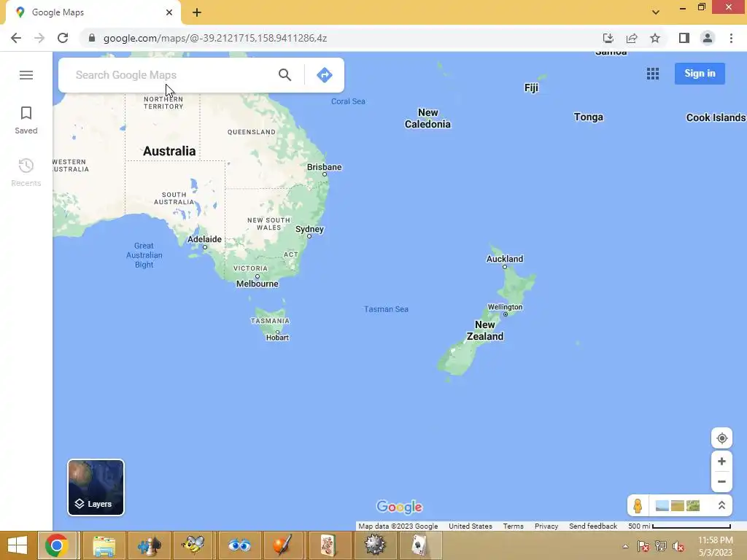Open Chrome from the taskbar
The width and height of the screenshot is (747, 560).
(x=57, y=545)
